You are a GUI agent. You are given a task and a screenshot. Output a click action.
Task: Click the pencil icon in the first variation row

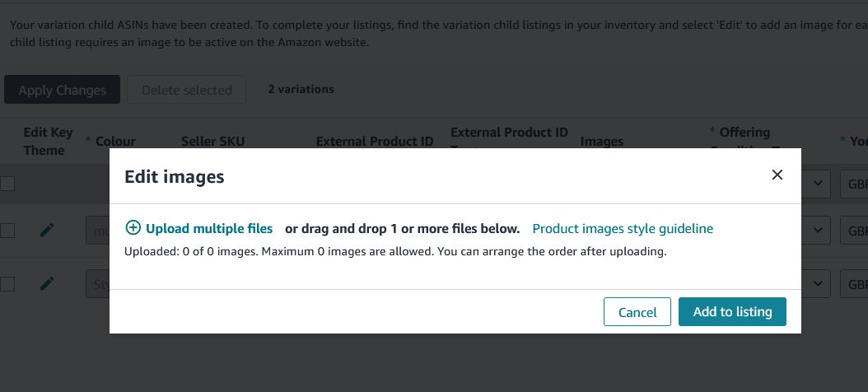pos(47,230)
